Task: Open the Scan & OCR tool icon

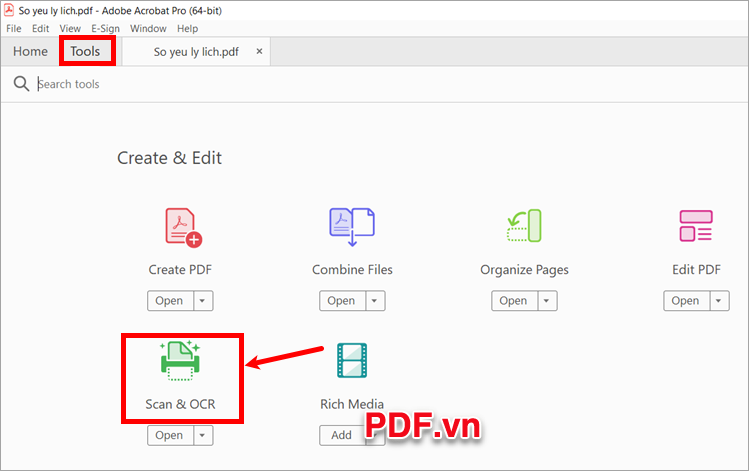Action: 180,361
